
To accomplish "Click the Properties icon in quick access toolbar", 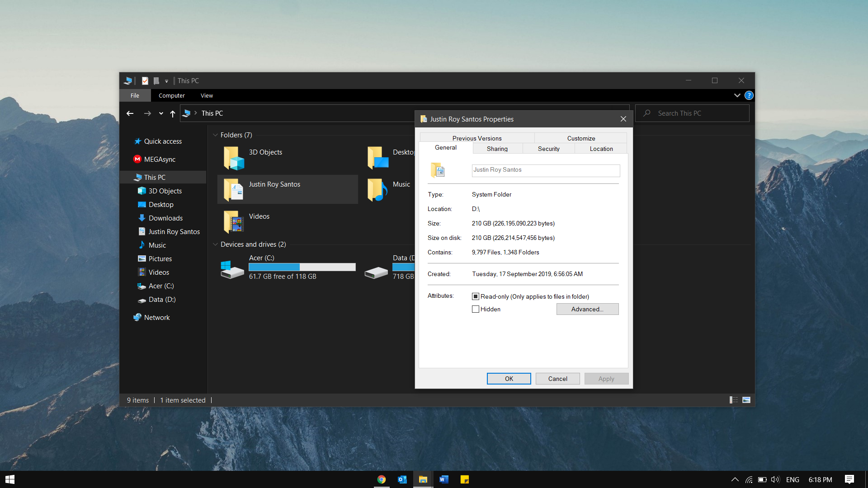I will [145, 81].
